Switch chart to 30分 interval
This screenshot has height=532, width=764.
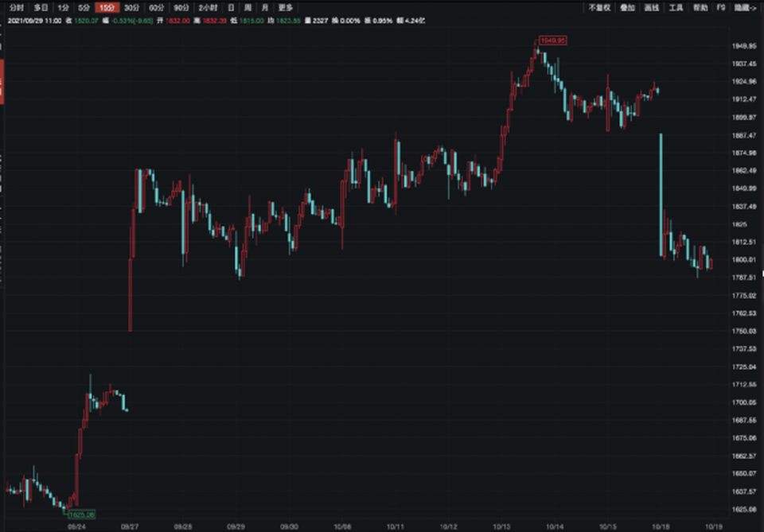click(x=131, y=8)
